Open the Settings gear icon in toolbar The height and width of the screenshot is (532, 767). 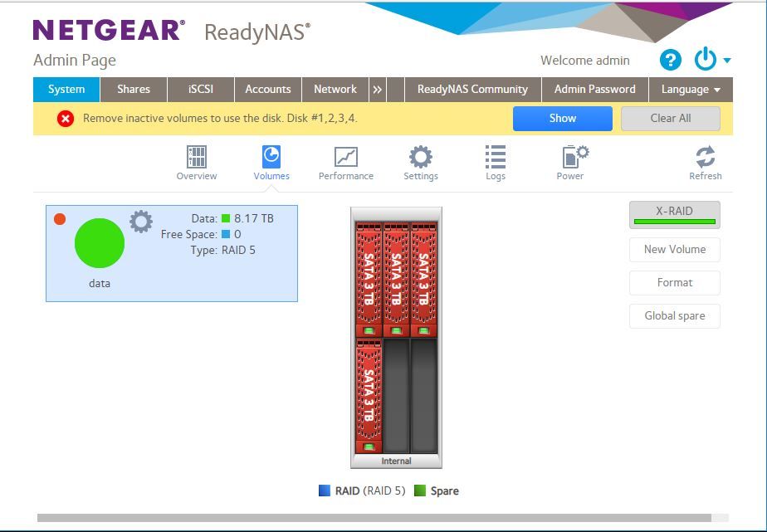point(421,157)
